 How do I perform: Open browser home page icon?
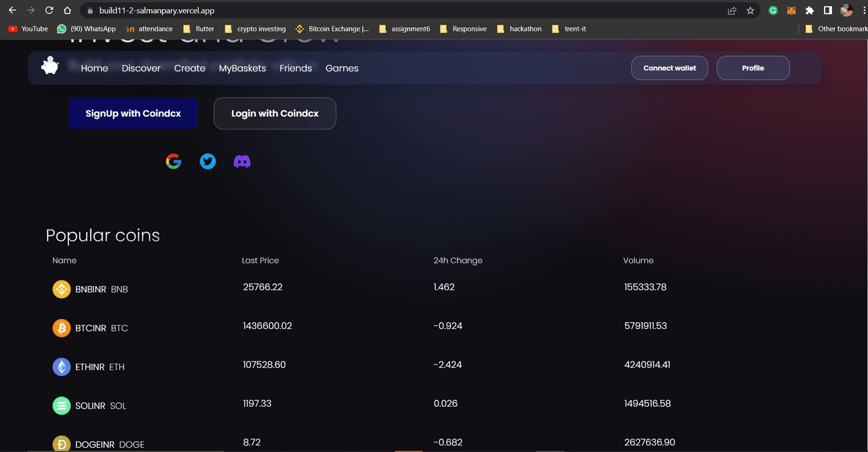[68, 10]
